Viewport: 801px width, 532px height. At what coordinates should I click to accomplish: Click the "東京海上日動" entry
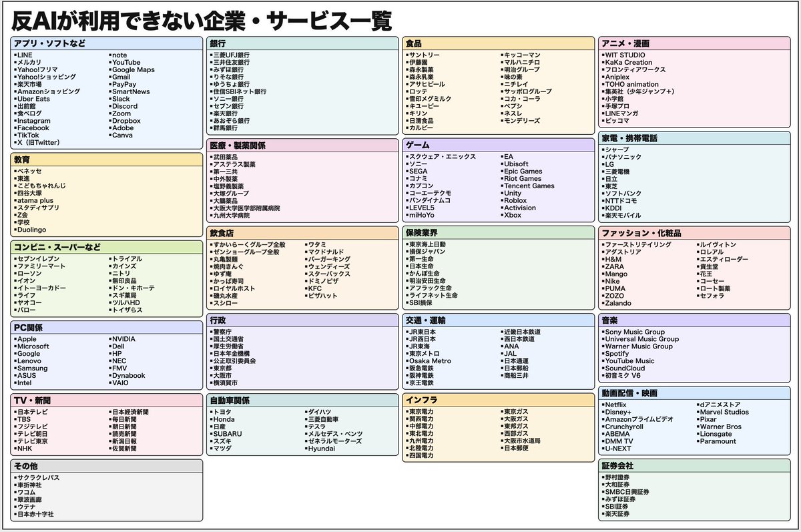click(427, 244)
